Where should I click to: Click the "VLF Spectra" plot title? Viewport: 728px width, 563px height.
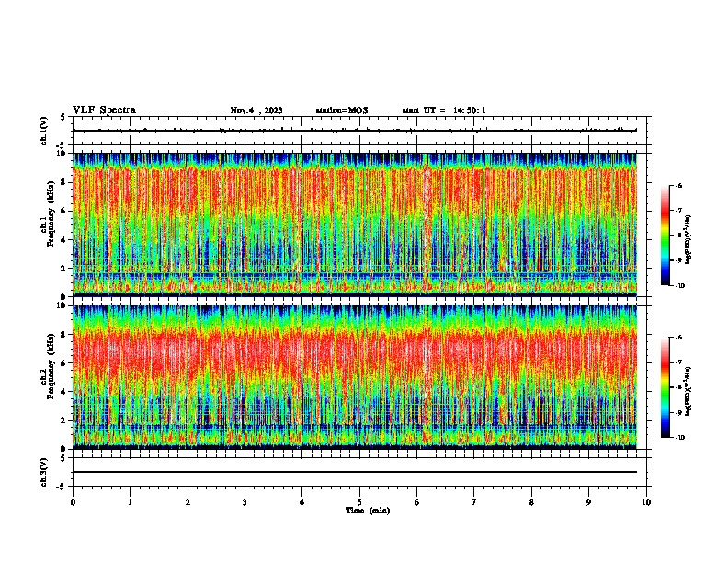[x=104, y=109]
